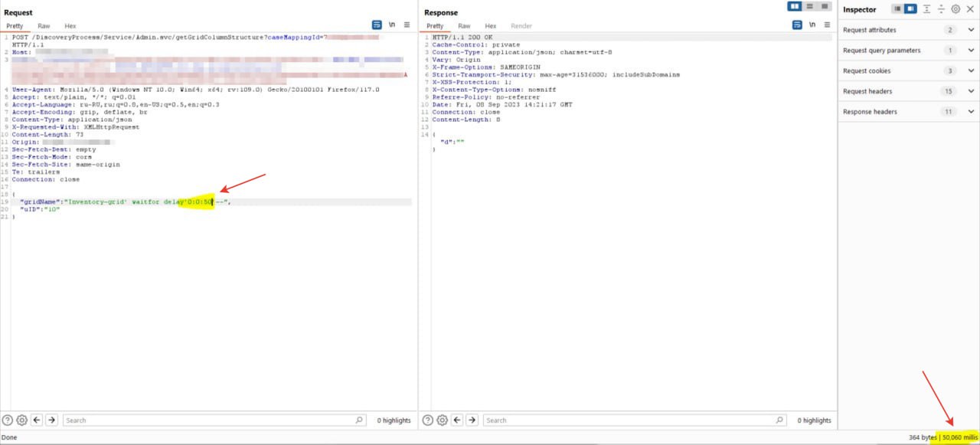Switch to combined tabbed request/response layout
The width and height of the screenshot is (980, 445).
point(825,6)
